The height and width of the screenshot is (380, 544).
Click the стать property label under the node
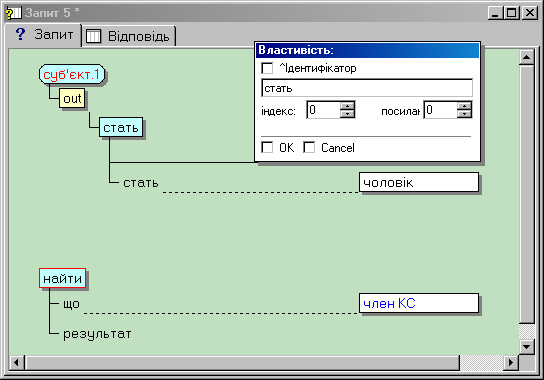pyautogui.click(x=141, y=183)
